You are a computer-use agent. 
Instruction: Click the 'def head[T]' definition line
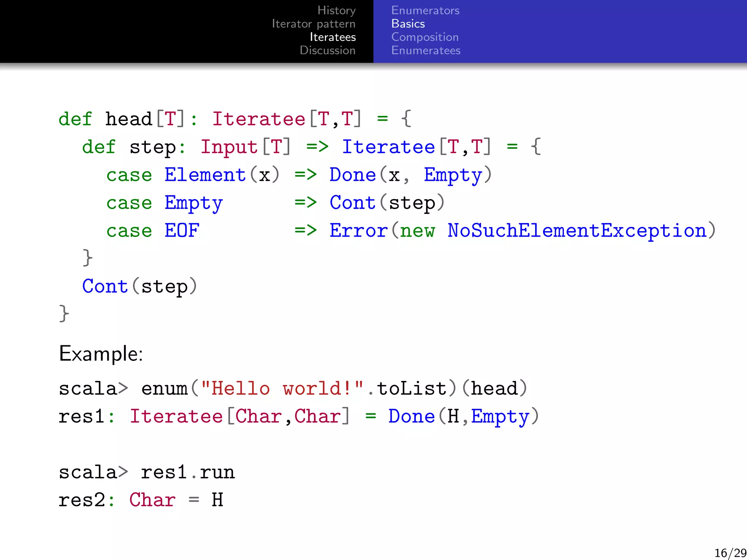[235, 119]
